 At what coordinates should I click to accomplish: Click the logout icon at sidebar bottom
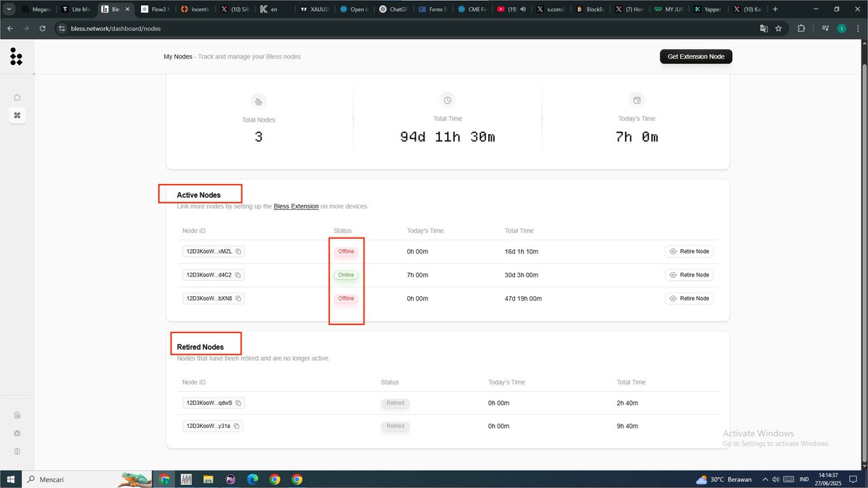point(17,451)
